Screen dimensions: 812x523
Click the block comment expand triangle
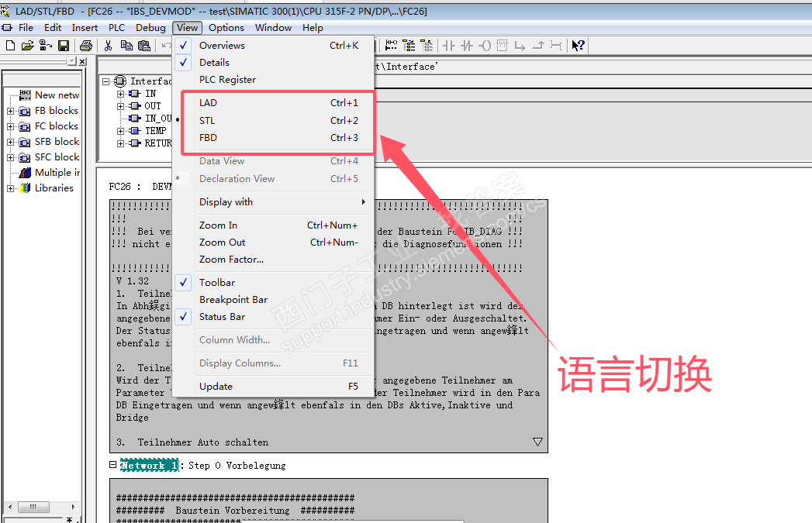(537, 442)
